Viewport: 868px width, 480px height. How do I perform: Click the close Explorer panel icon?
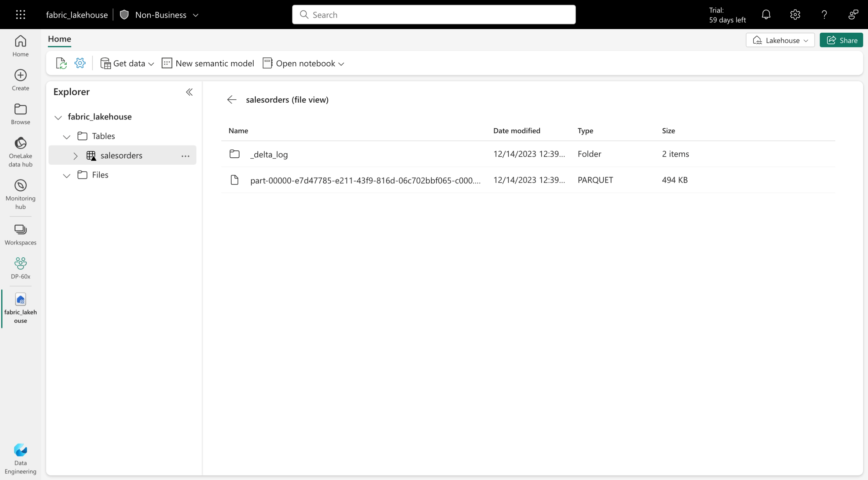[189, 92]
